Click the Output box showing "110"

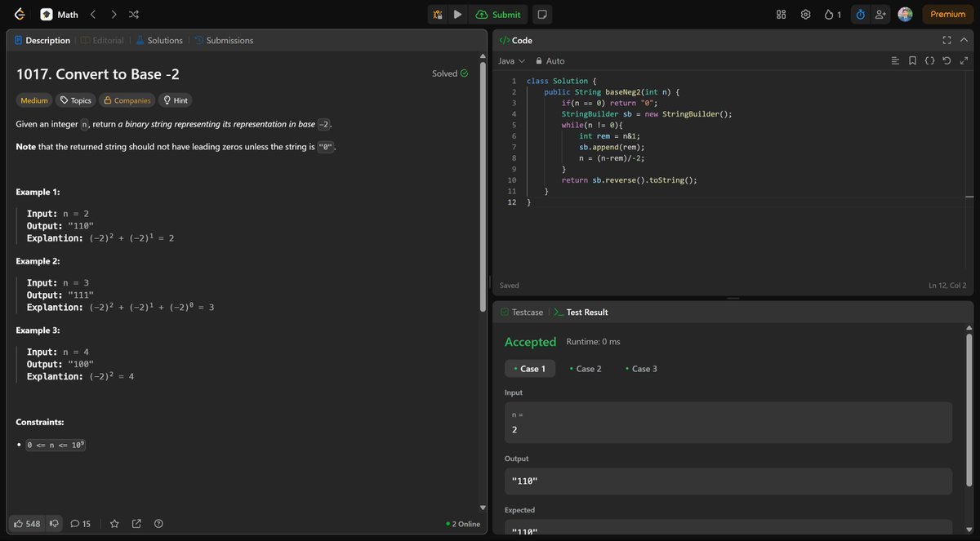[x=728, y=481]
